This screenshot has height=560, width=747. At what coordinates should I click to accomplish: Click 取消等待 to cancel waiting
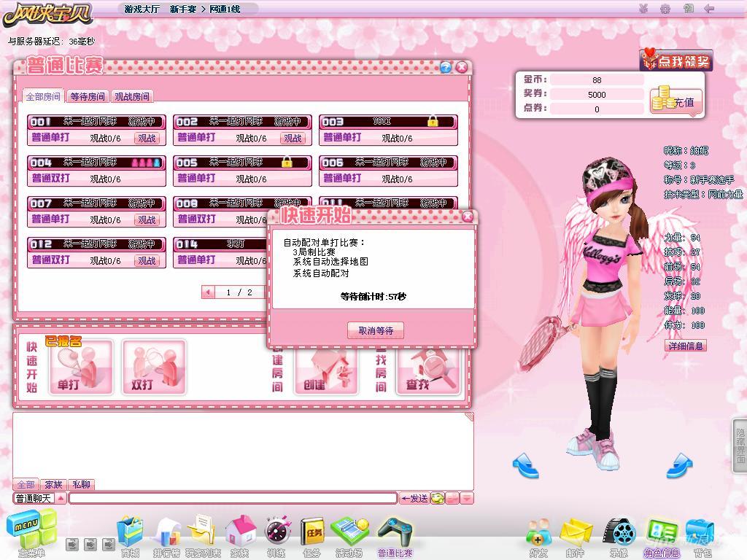[x=376, y=330]
